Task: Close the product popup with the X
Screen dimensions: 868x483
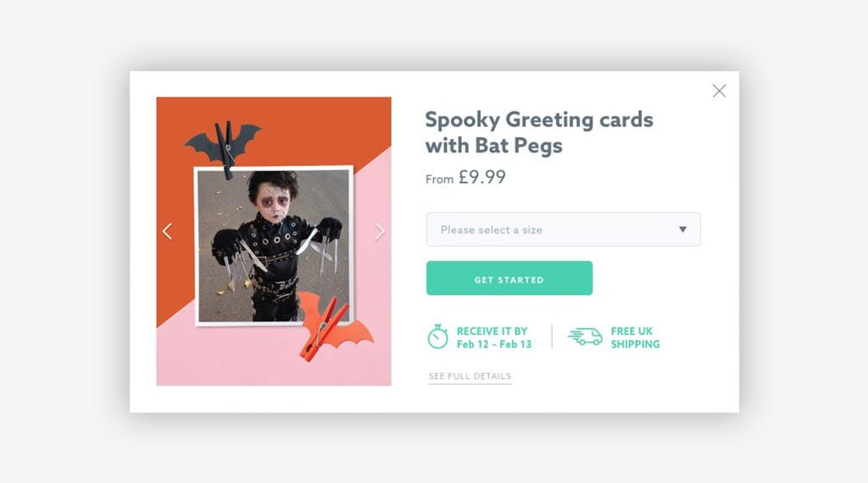Action: [x=719, y=91]
